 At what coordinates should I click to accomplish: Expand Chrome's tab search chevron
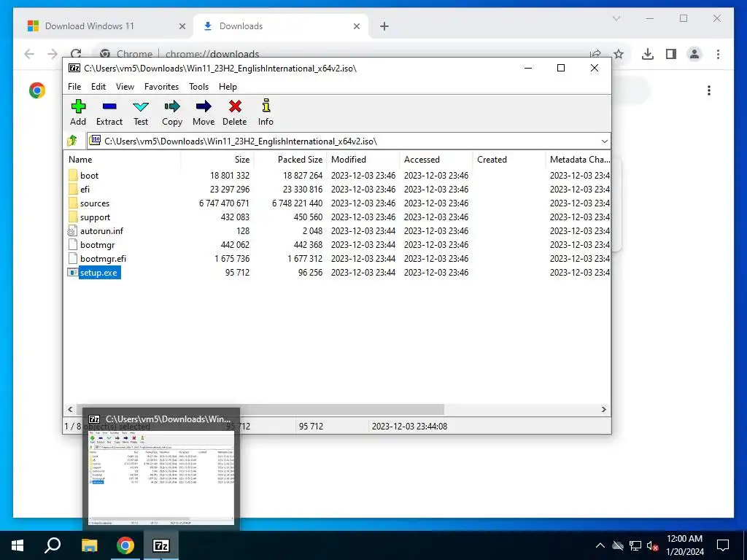(616, 18)
